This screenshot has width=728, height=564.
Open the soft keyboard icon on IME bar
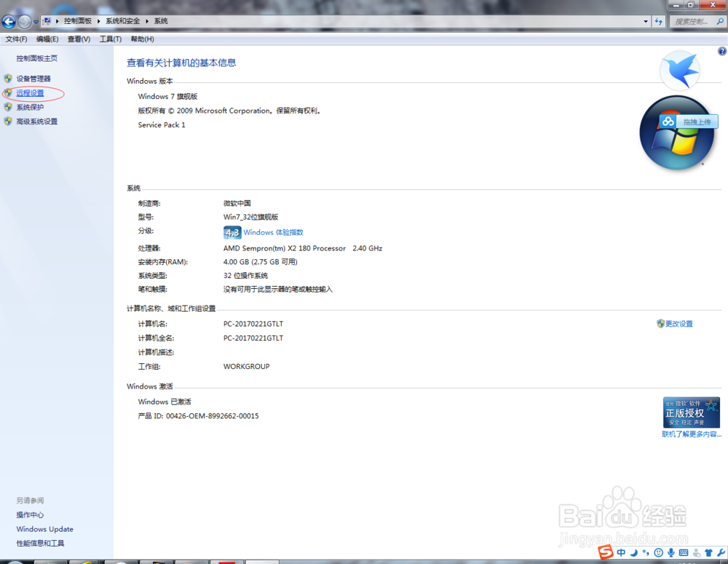684,552
